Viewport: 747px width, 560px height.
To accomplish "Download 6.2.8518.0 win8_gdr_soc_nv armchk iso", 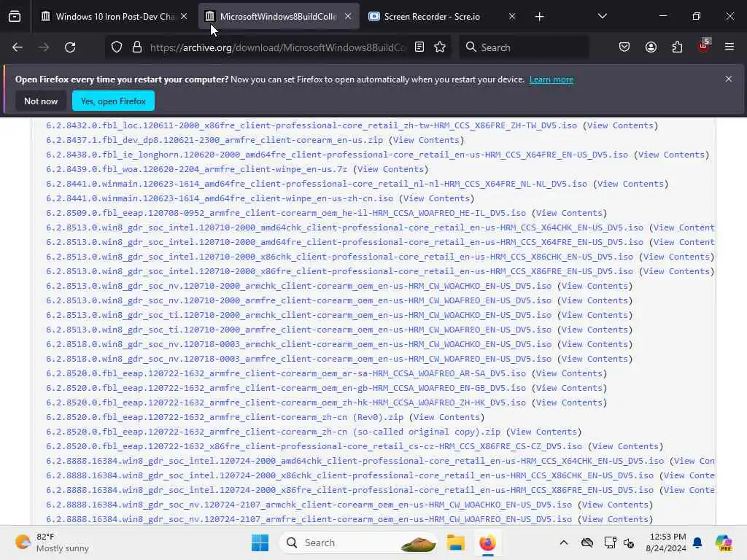I will pos(298,344).
